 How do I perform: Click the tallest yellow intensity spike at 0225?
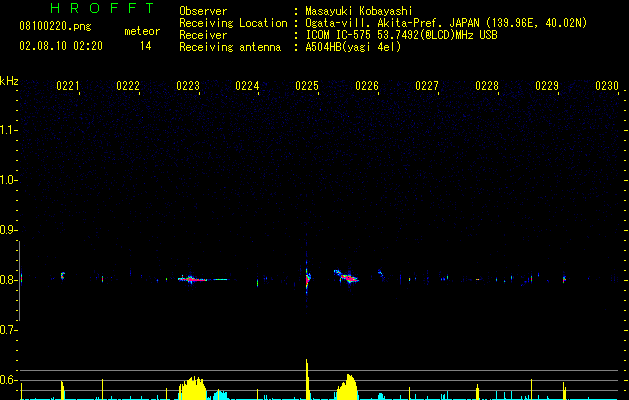click(x=307, y=379)
